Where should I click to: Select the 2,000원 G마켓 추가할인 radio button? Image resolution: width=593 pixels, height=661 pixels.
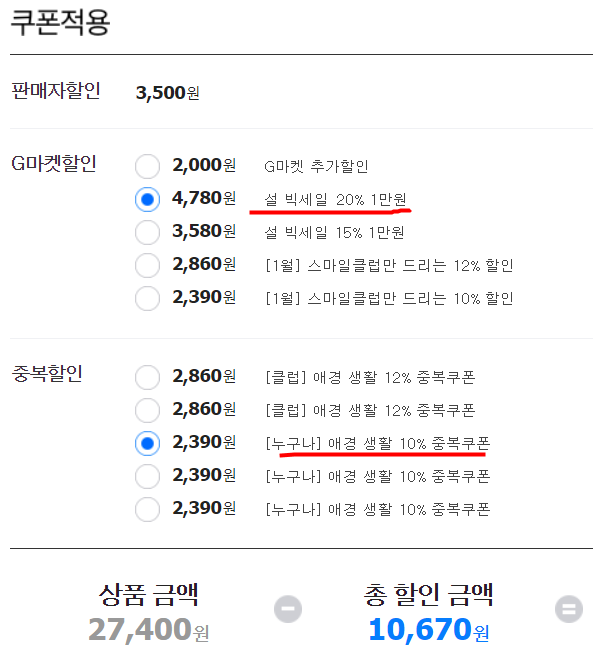pos(147,166)
